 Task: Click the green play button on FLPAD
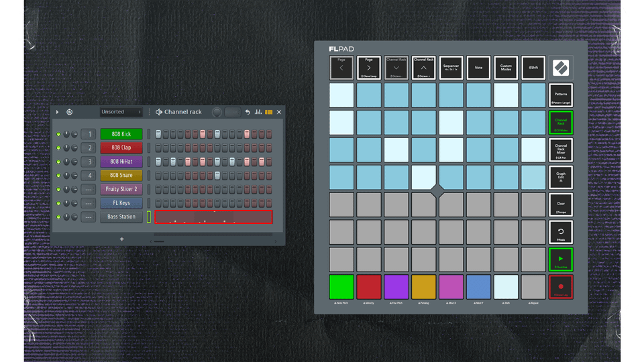click(561, 259)
